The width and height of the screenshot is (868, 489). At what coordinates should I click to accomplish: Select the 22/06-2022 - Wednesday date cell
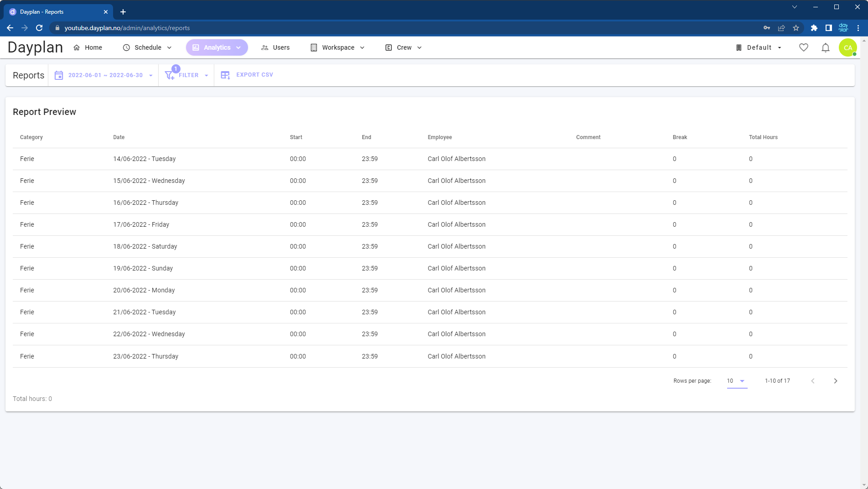tap(149, 334)
